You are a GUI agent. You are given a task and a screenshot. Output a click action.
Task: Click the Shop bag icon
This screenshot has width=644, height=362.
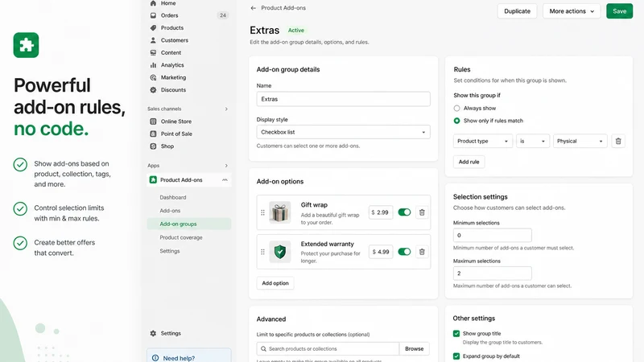click(x=153, y=146)
